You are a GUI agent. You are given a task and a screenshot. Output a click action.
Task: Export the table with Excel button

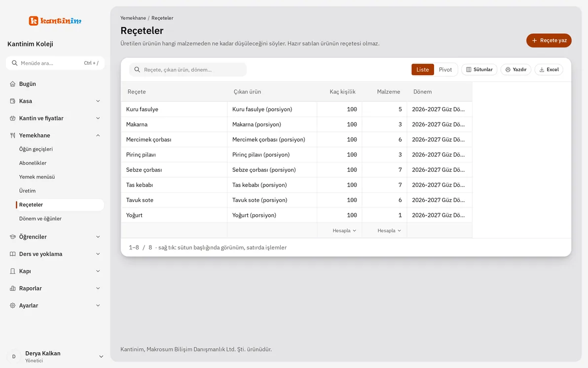point(549,70)
